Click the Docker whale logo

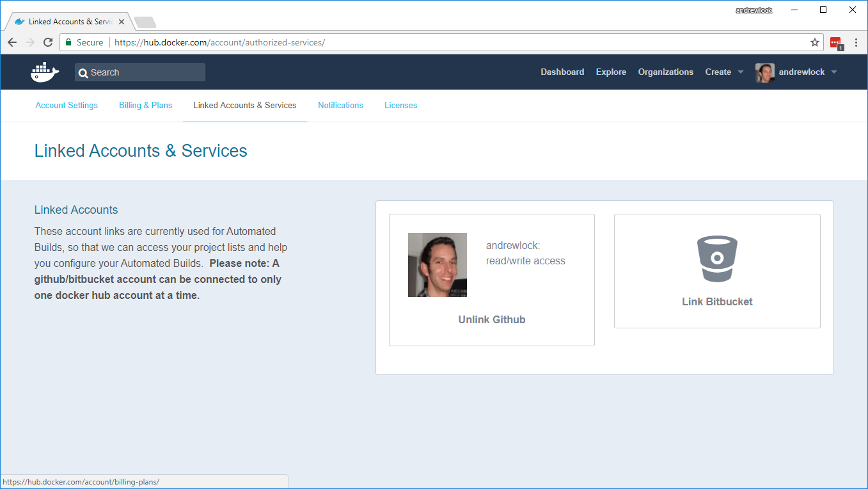[45, 72]
